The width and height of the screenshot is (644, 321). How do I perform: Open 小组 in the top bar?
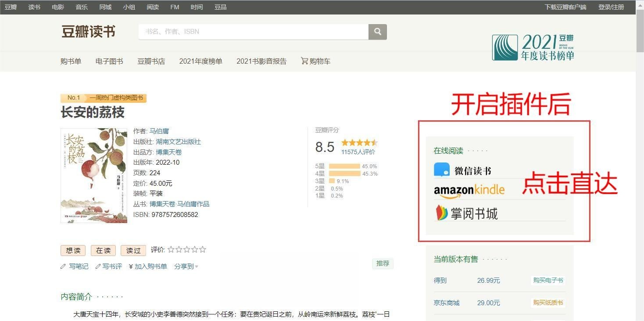[x=129, y=7]
